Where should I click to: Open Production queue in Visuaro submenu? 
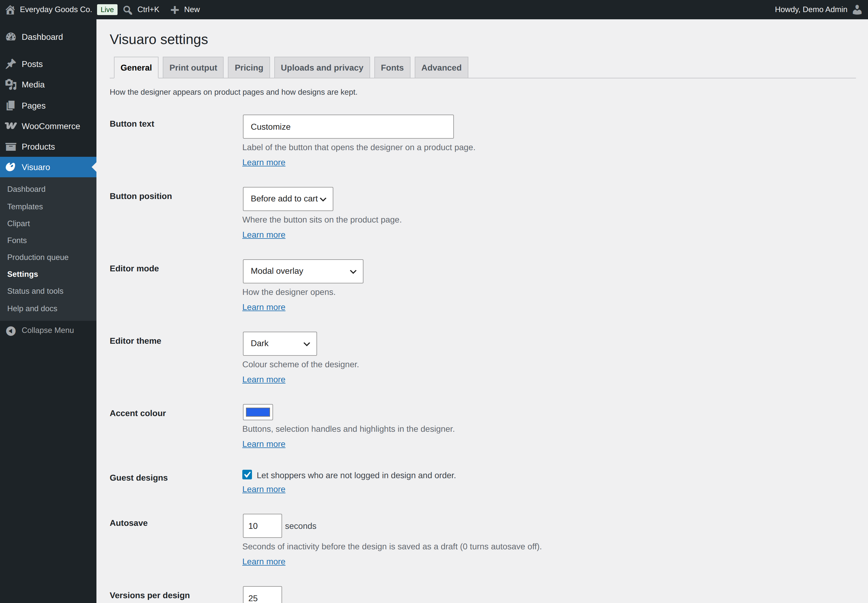(x=38, y=257)
